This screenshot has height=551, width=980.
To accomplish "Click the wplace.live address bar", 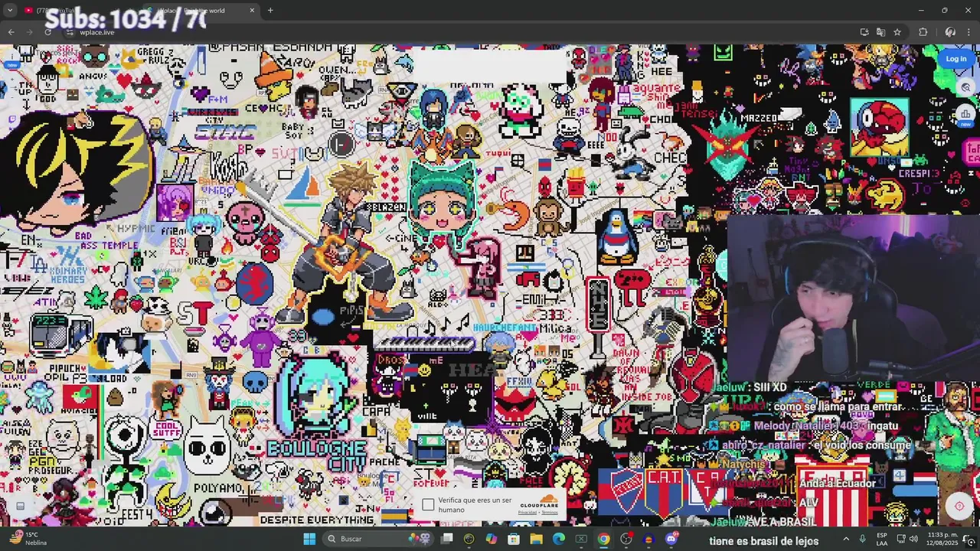I will coord(459,32).
